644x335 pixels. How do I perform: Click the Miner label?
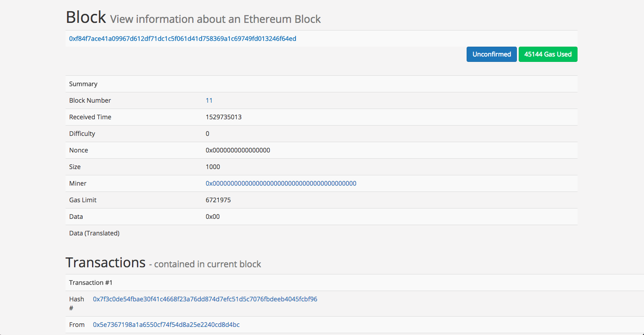coord(78,183)
